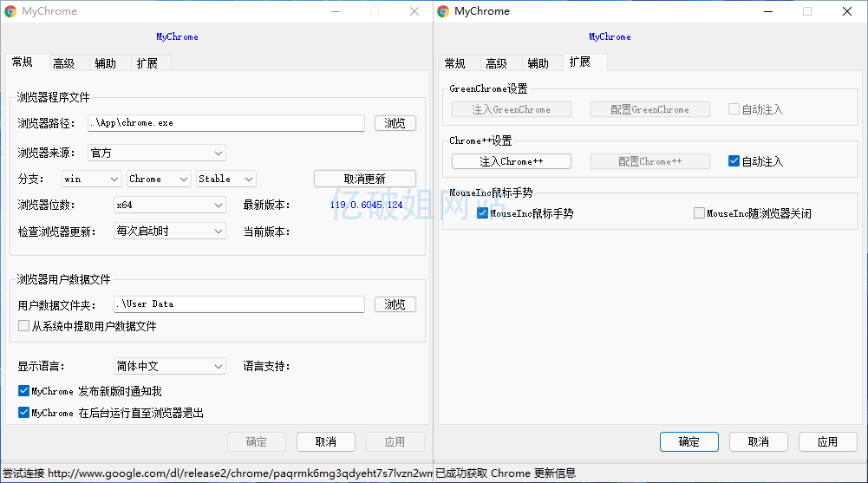Toggle Chrome++ 自动注入 checkbox
The width and height of the screenshot is (868, 483).
tap(734, 161)
